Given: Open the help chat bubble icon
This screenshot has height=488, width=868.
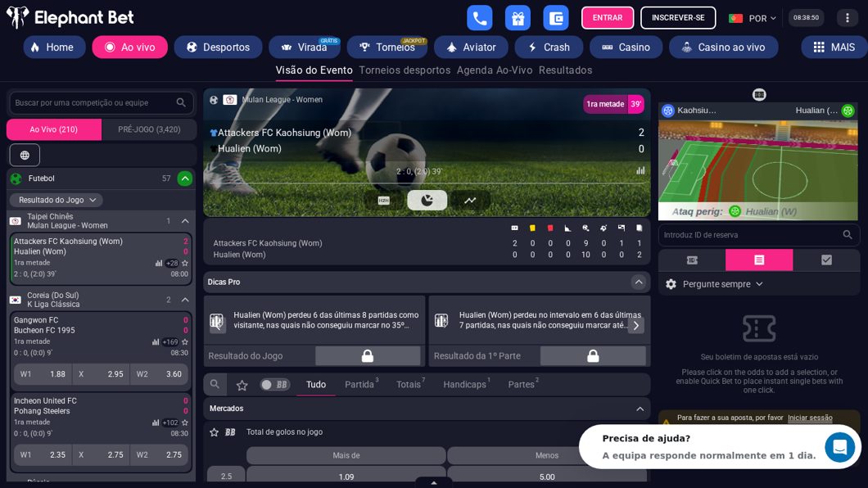Looking at the screenshot, I should [840, 446].
